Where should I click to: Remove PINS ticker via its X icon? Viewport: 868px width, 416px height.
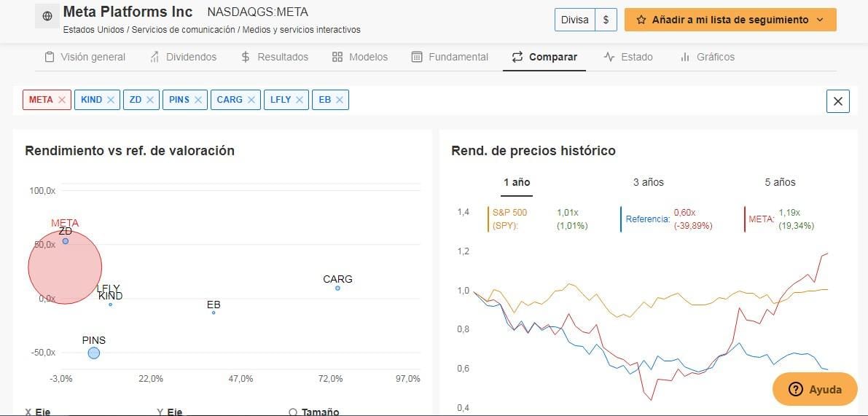198,100
